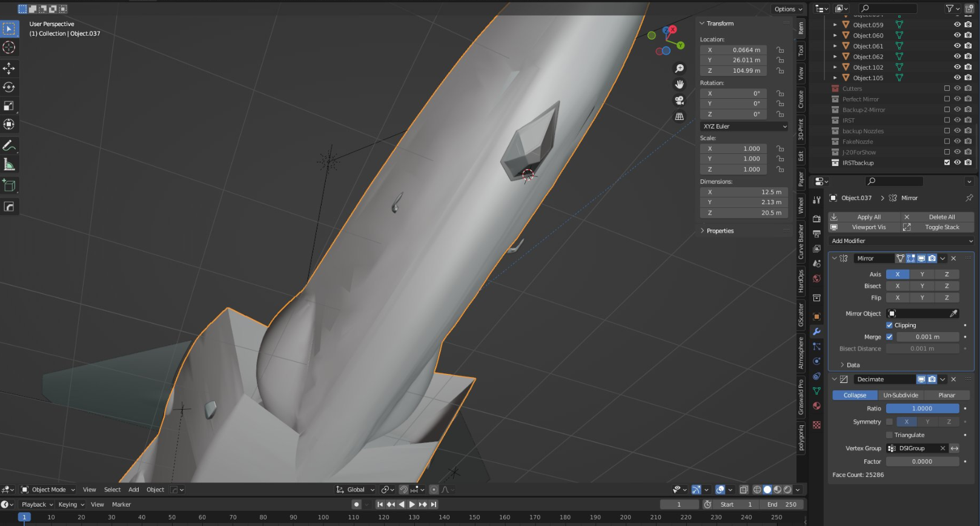
Task: Activate the Move tool
Action: pos(9,68)
